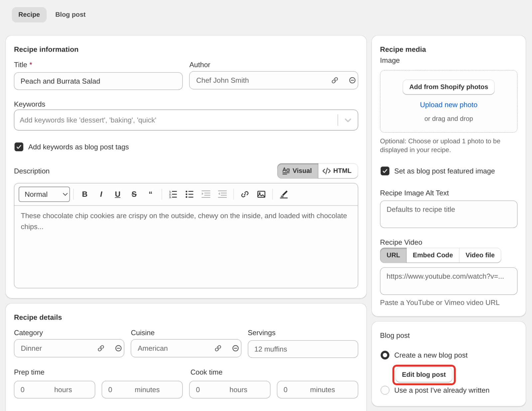
Task: Toggle bold formatting in Description toolbar
Action: pos(85,194)
